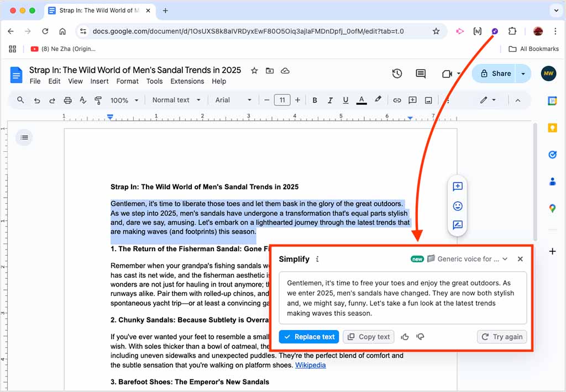Click the Share button
This screenshot has height=392, width=566.
(495, 73)
